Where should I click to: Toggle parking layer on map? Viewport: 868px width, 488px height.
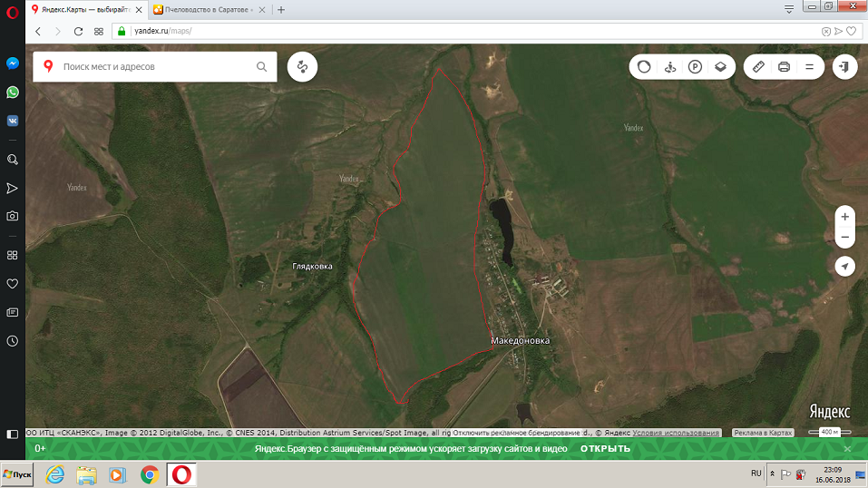coord(695,67)
